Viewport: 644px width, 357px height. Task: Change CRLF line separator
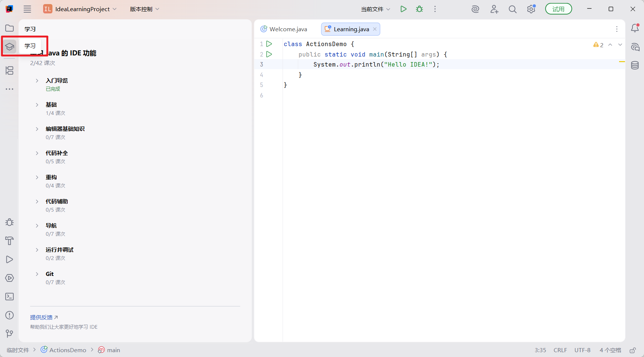point(560,350)
